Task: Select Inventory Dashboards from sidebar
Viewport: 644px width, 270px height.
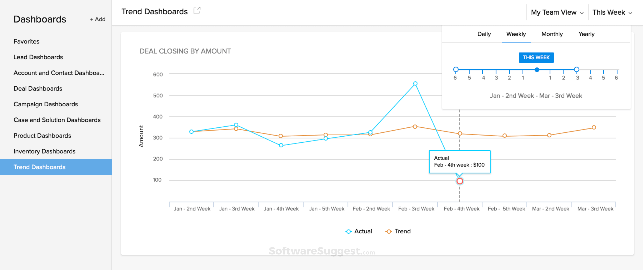Action: pos(44,151)
